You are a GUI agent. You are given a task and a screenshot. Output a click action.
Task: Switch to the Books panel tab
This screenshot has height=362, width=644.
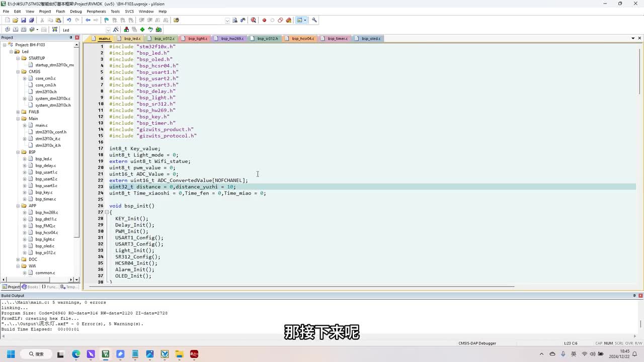pos(30,287)
